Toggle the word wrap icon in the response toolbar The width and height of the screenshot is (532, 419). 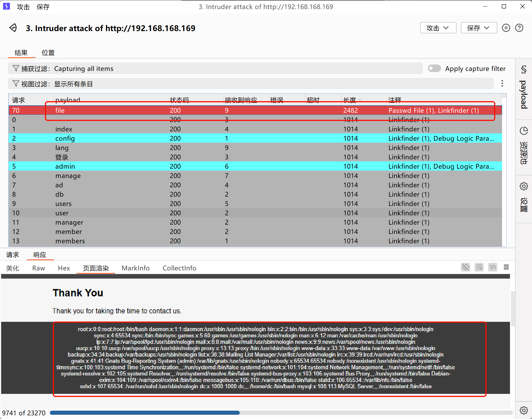pos(479,267)
